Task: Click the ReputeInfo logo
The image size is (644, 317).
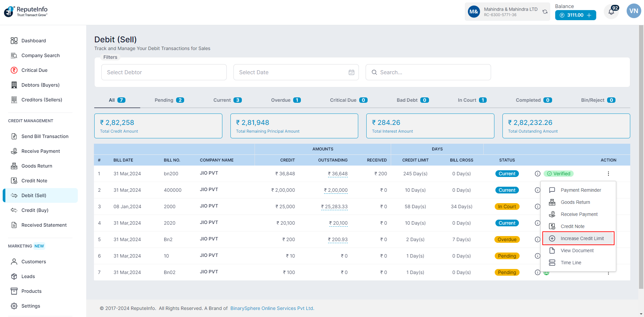Action: tap(26, 11)
